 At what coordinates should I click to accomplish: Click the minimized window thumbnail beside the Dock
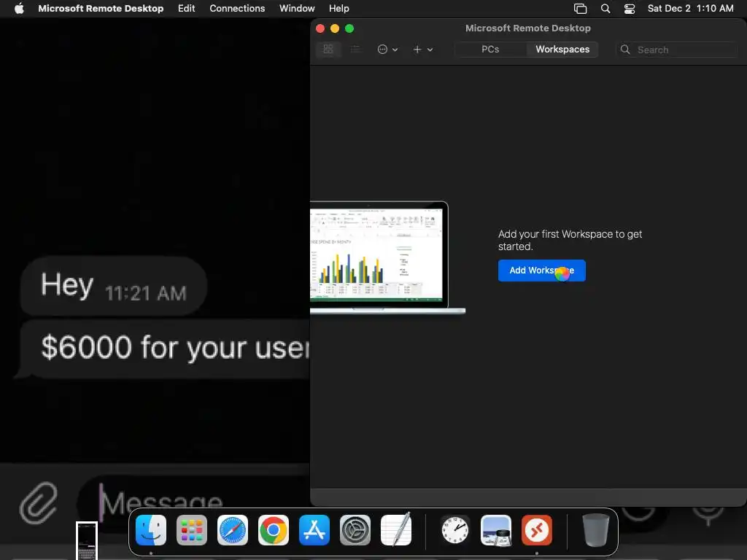[87, 540]
